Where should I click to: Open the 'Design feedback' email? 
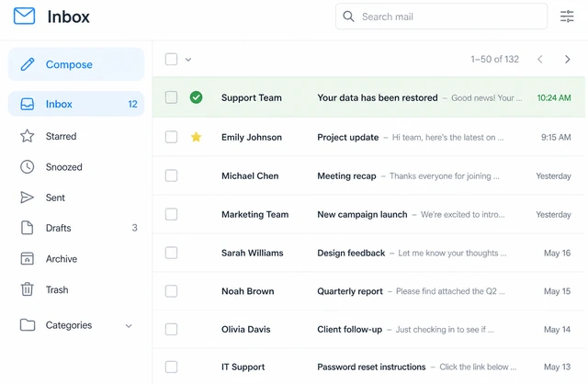tap(369, 253)
